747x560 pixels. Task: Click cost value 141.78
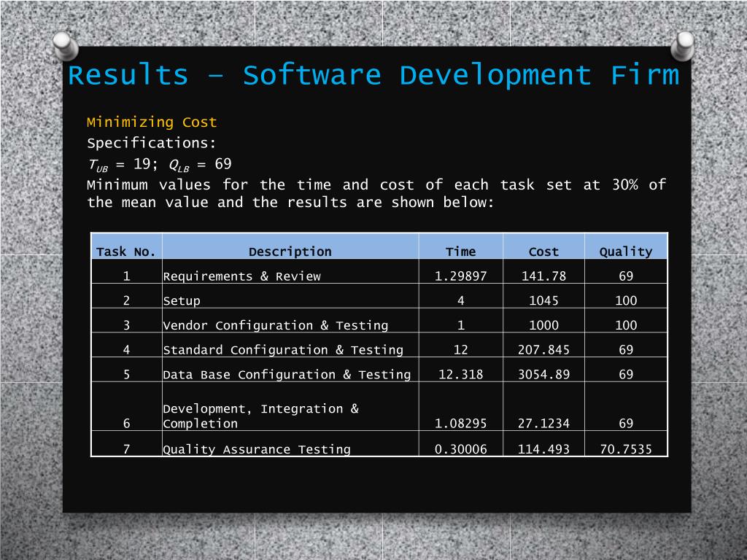tap(543, 276)
